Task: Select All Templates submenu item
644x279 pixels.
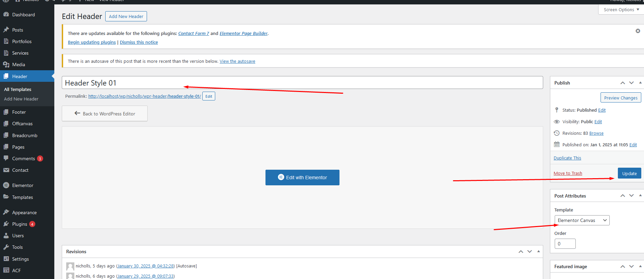Action: [18, 89]
